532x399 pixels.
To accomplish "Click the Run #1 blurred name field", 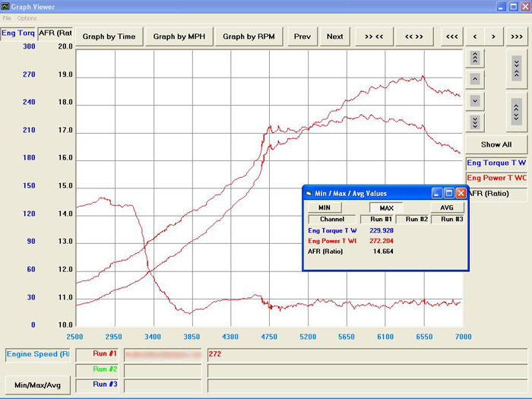I will point(163,355).
